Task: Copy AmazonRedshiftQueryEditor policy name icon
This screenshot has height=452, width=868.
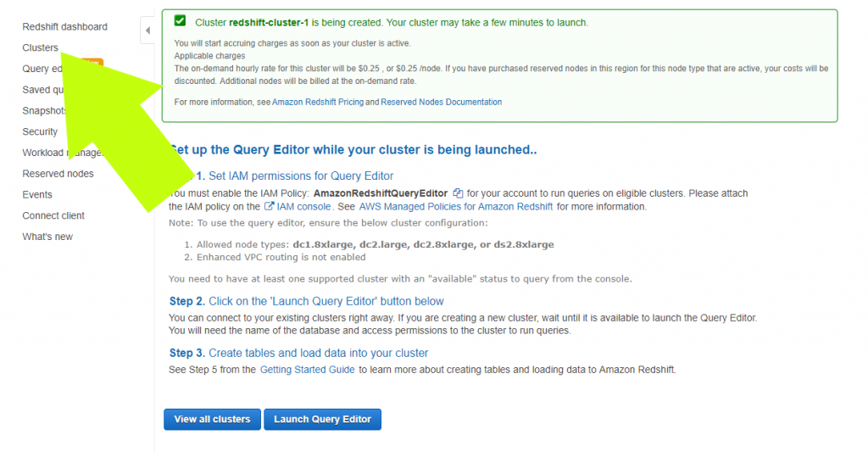Action: click(x=458, y=193)
